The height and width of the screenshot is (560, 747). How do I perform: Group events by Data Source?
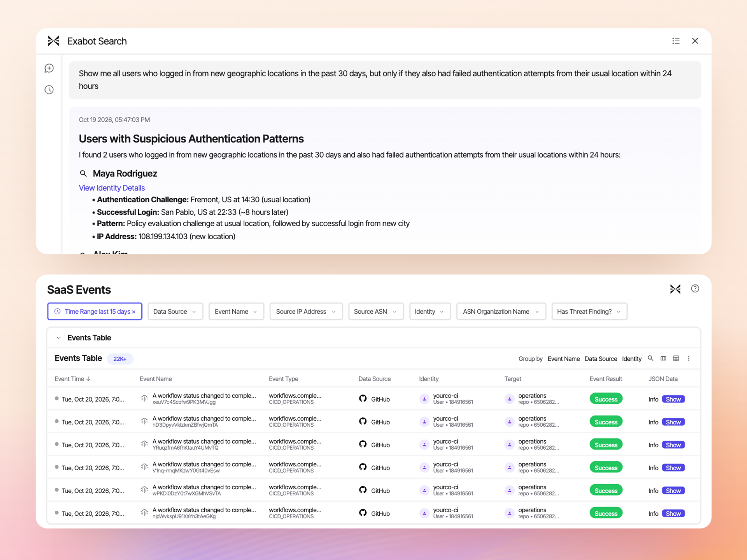[600, 359]
